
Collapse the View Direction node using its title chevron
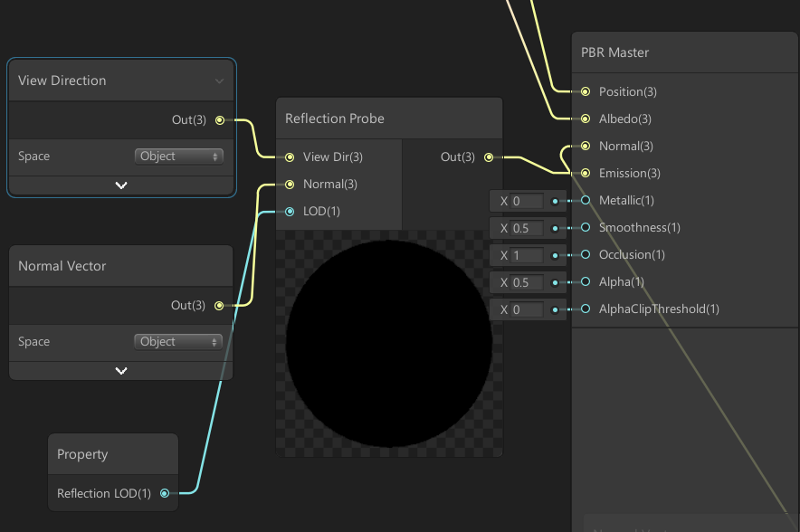click(x=218, y=81)
